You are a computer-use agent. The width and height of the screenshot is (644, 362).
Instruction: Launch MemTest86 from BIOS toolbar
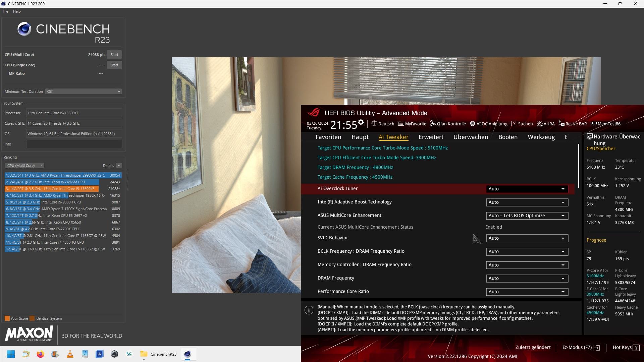point(605,124)
